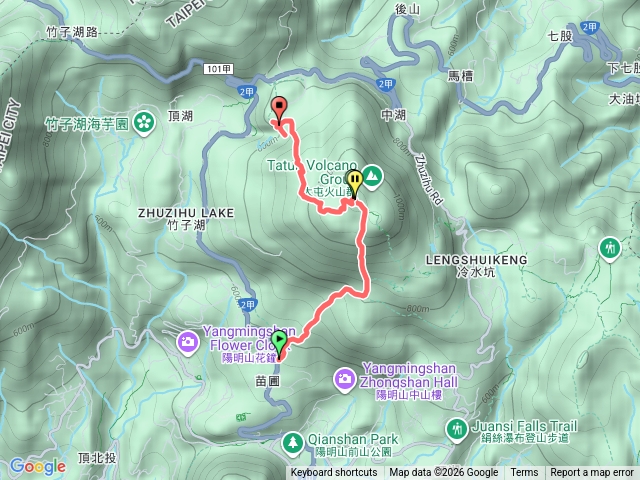Click the green start marker pin
640x480 pixels.
tap(279, 345)
